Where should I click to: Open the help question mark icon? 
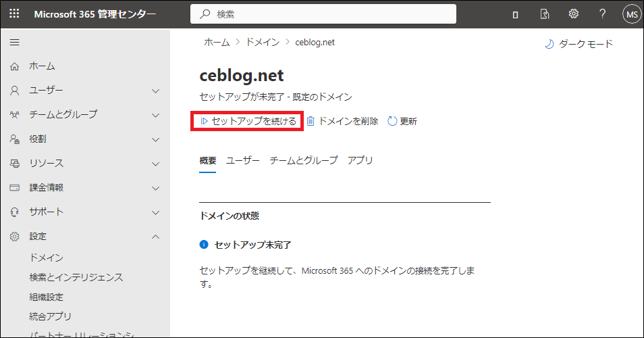(602, 14)
